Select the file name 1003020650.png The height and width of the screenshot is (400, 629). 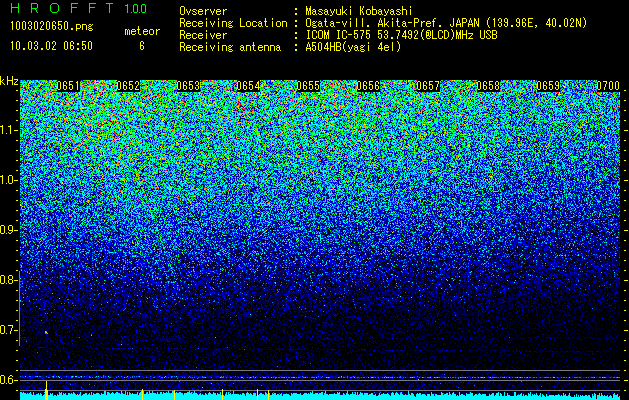51,27
